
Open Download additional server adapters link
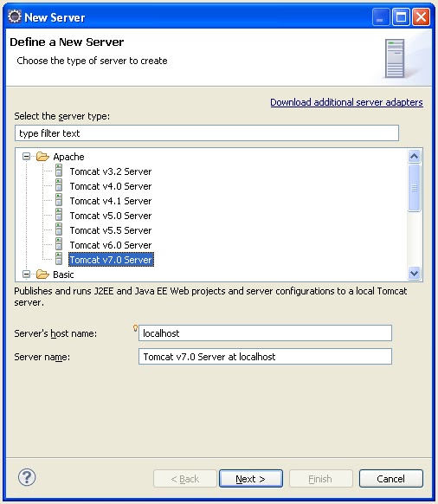click(346, 102)
